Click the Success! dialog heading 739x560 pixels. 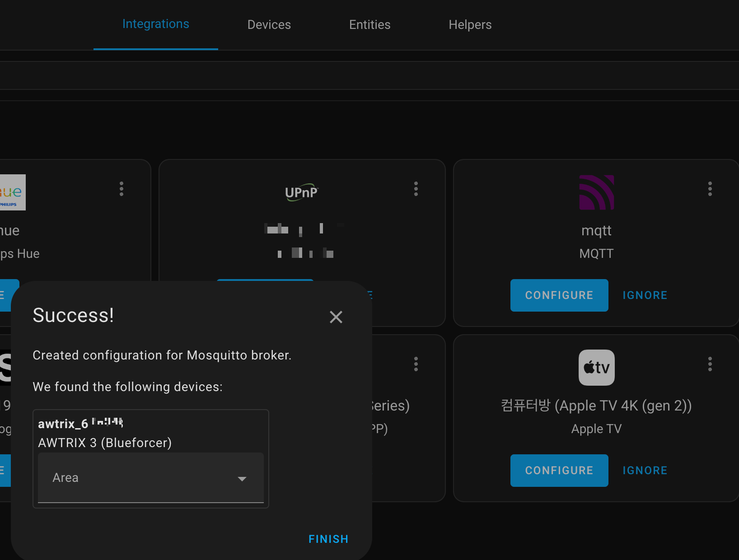pos(73,315)
